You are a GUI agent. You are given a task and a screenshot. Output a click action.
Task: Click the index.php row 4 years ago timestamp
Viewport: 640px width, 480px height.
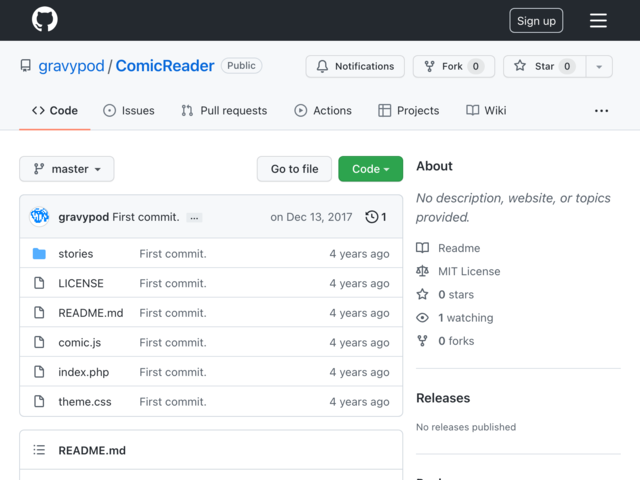pyautogui.click(x=359, y=372)
